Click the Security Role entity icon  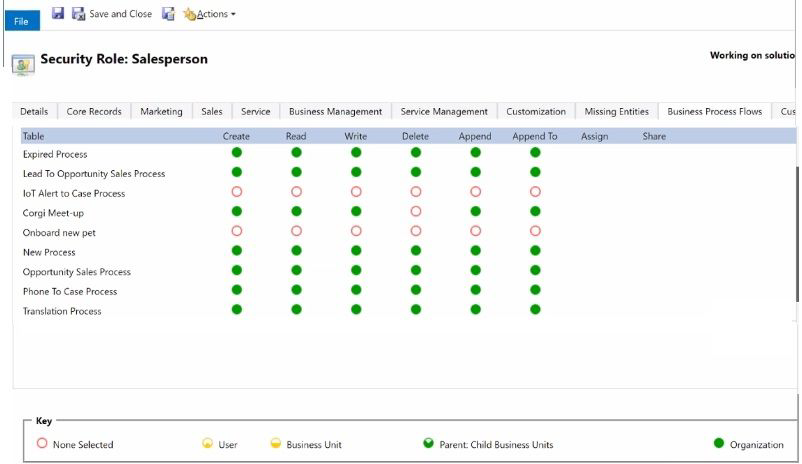pyautogui.click(x=20, y=62)
